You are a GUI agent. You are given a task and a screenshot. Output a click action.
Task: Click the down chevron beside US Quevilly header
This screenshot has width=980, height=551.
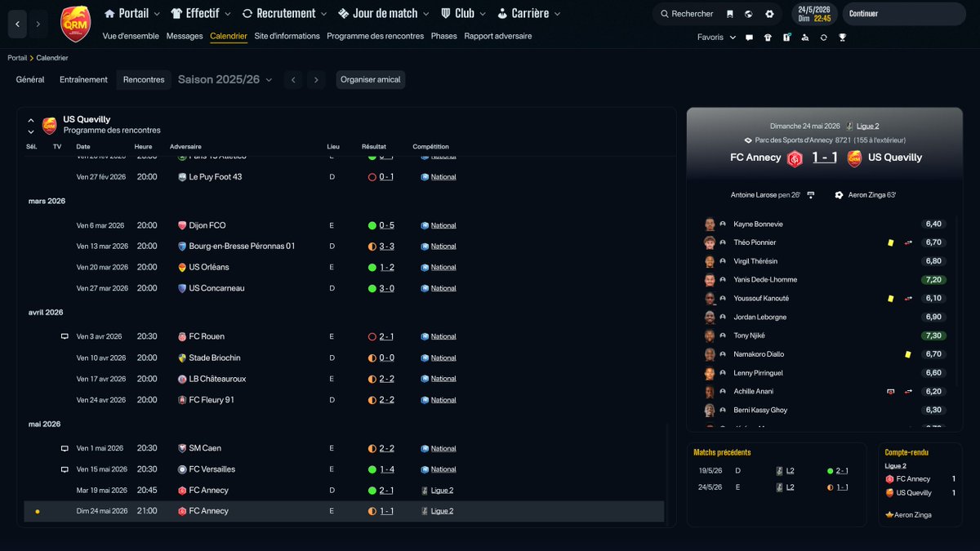(31, 131)
